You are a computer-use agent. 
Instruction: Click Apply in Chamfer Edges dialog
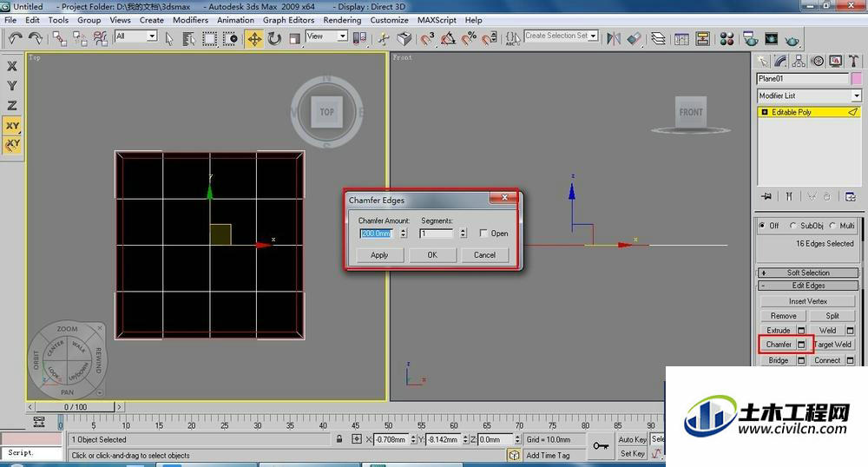pos(379,255)
